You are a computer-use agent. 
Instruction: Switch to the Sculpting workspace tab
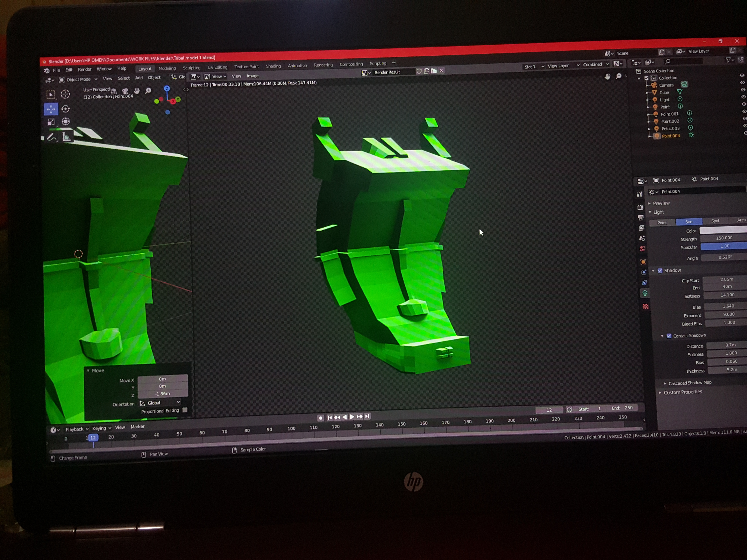[191, 68]
